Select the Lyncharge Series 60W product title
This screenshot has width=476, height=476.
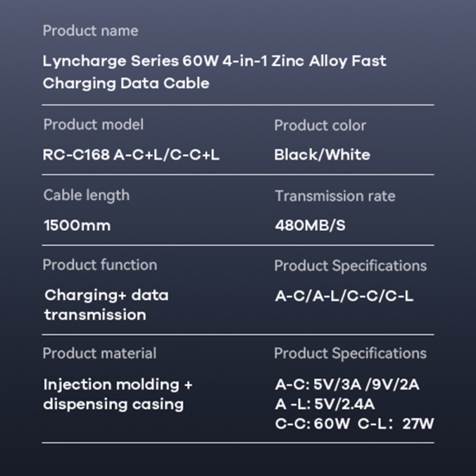(214, 72)
